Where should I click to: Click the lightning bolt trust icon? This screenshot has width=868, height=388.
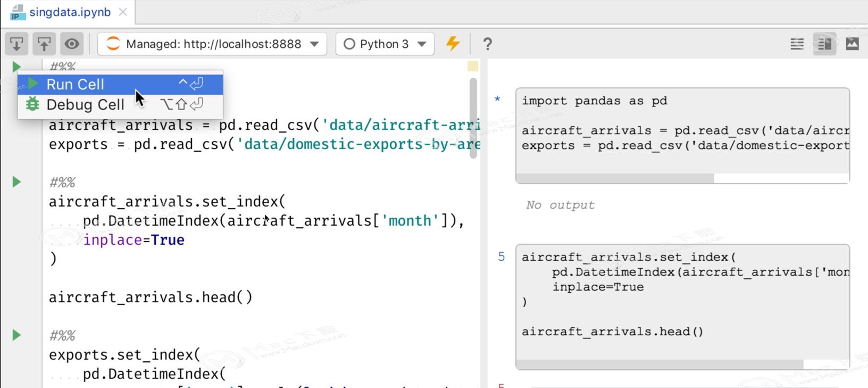[453, 44]
